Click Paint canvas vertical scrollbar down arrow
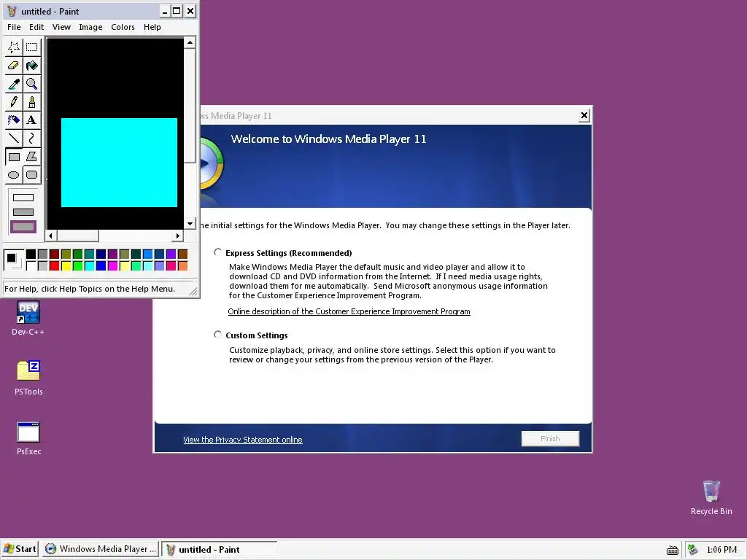 tap(190, 223)
